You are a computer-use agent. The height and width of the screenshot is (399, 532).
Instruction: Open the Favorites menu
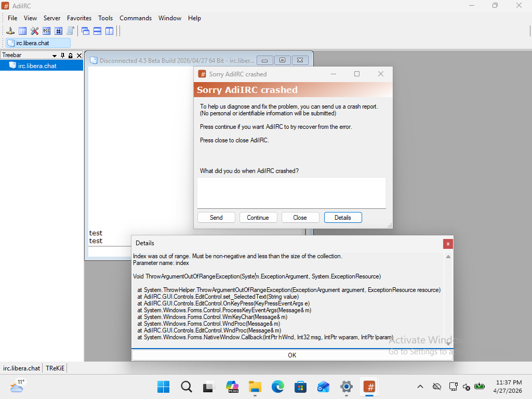click(x=79, y=18)
